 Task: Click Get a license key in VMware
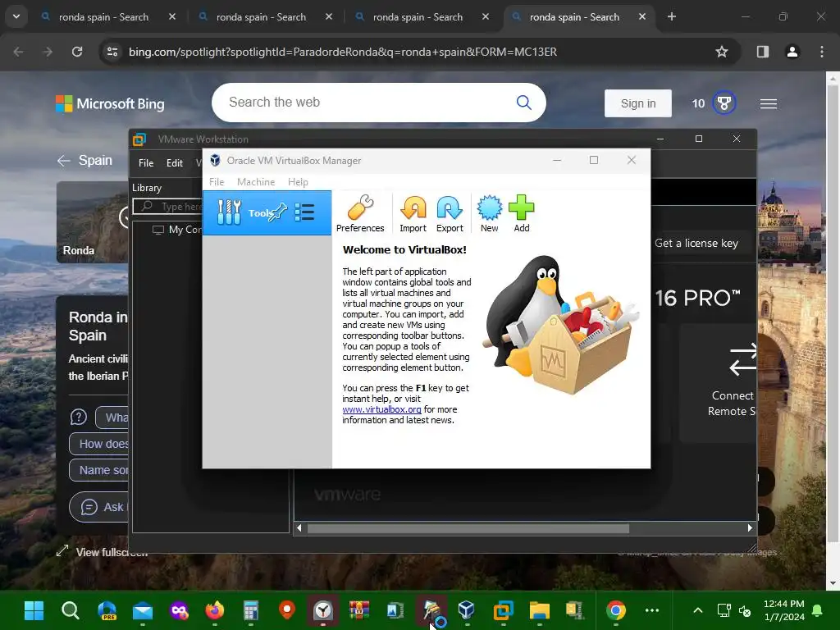(x=696, y=243)
